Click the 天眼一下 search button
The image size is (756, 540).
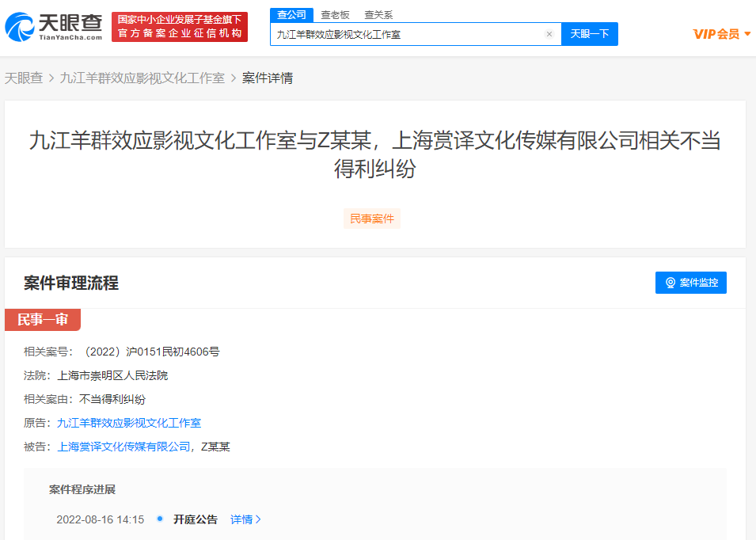tap(590, 34)
